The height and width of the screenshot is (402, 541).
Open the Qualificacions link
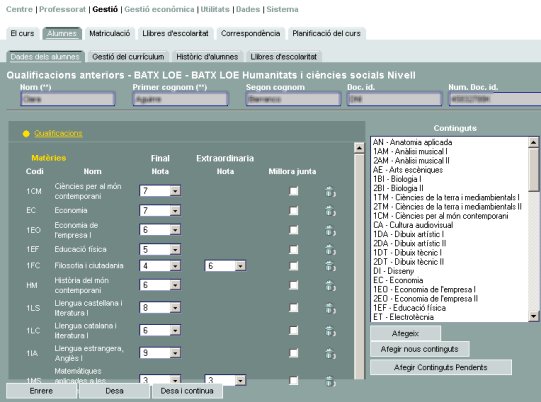pos(58,134)
